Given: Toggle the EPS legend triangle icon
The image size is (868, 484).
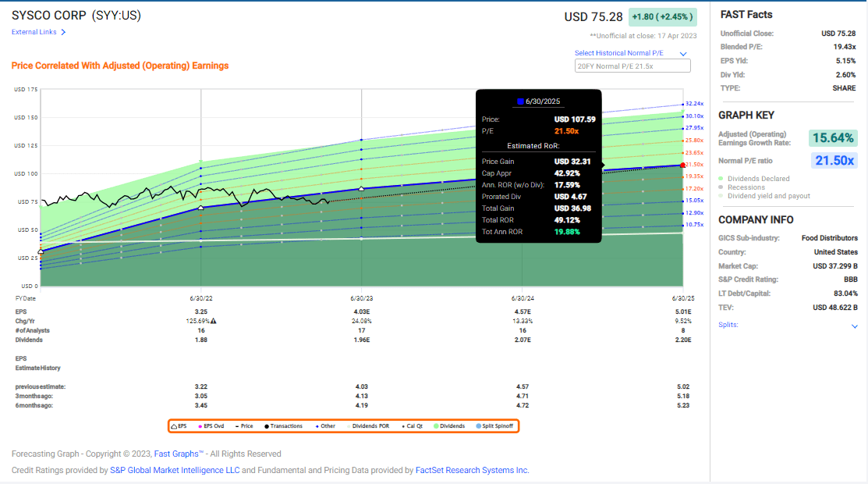Looking at the screenshot, I should pyautogui.click(x=174, y=426).
